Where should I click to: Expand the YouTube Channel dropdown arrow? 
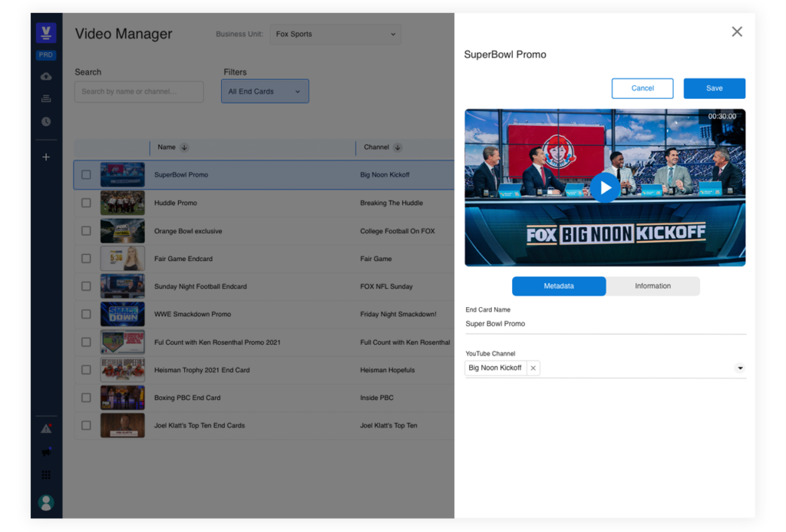pos(740,368)
